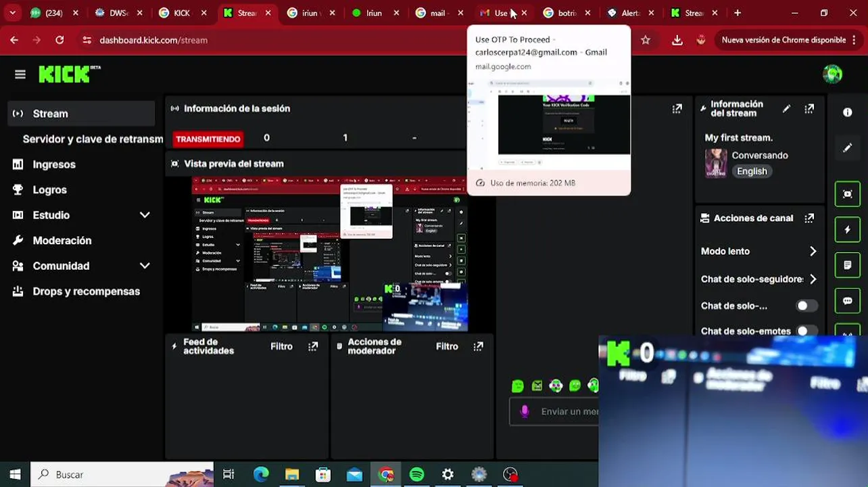Open Chrome downloads icon

coord(677,40)
